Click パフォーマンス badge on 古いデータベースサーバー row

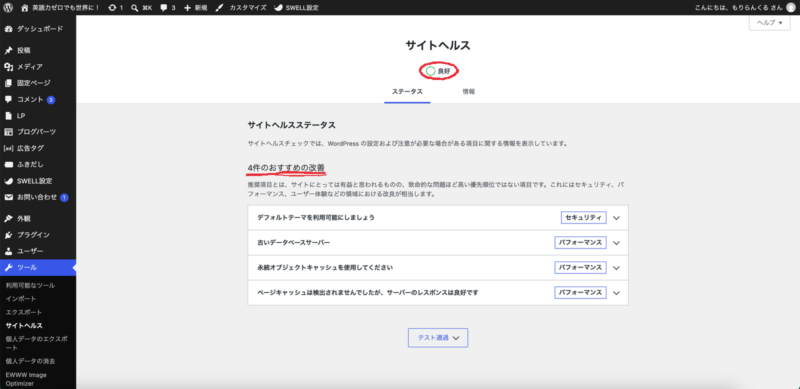click(580, 243)
